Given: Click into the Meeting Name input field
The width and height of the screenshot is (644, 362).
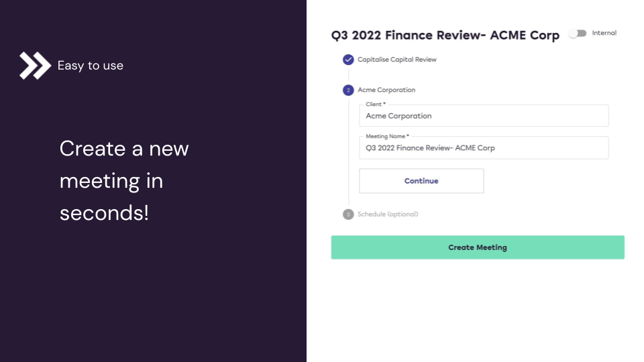Looking at the screenshot, I should [x=484, y=147].
